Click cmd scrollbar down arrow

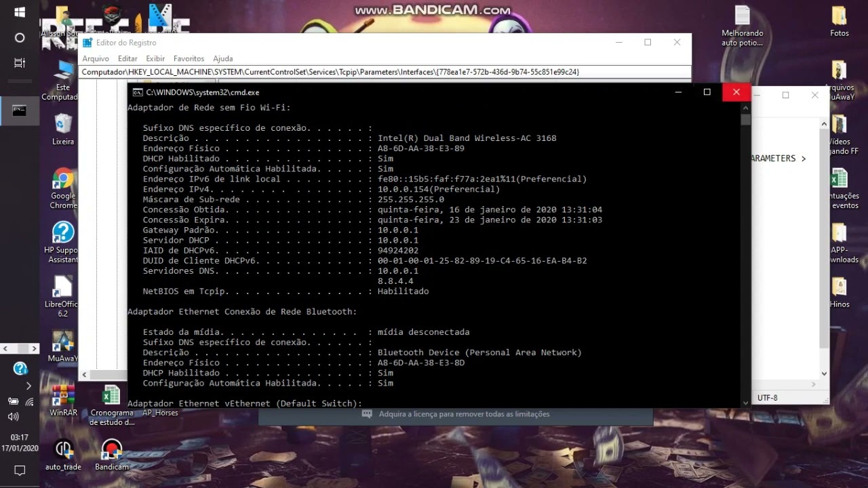pyautogui.click(x=745, y=403)
